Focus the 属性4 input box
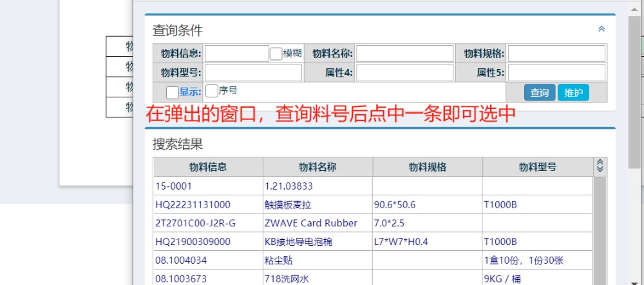This screenshot has width=644, height=285. click(405, 73)
